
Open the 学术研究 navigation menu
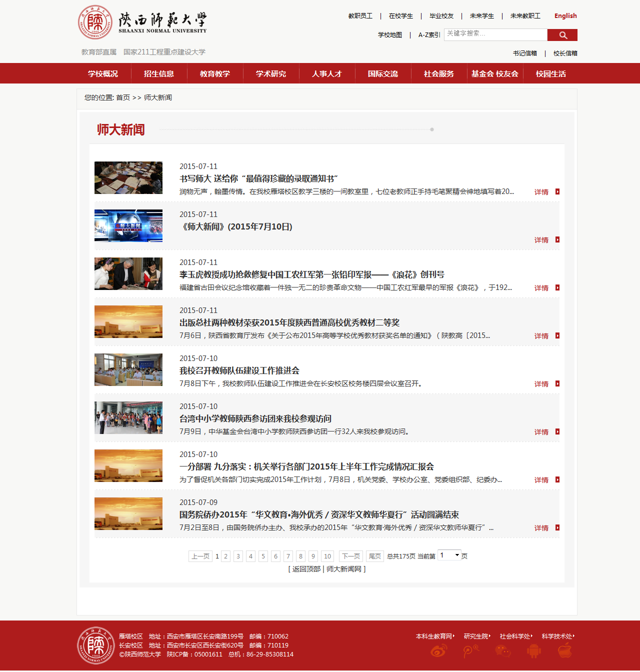coord(271,74)
